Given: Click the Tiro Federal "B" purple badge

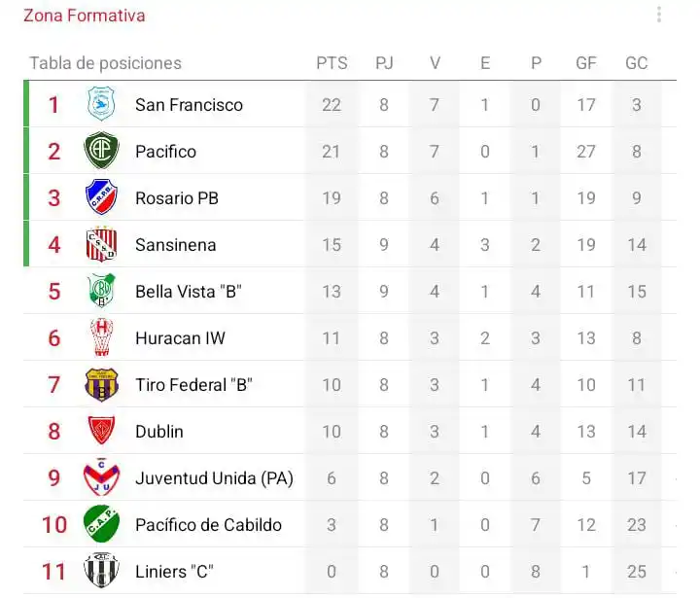Looking at the screenshot, I should click(x=101, y=384).
